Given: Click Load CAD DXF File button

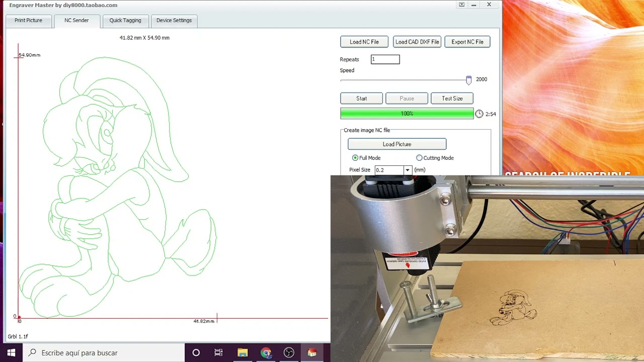Looking at the screenshot, I should (x=417, y=42).
